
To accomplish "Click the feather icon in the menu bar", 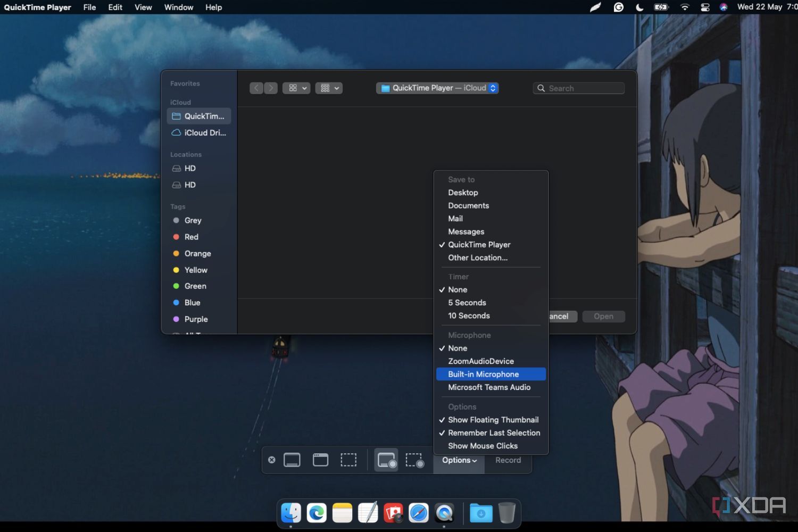I will click(595, 7).
